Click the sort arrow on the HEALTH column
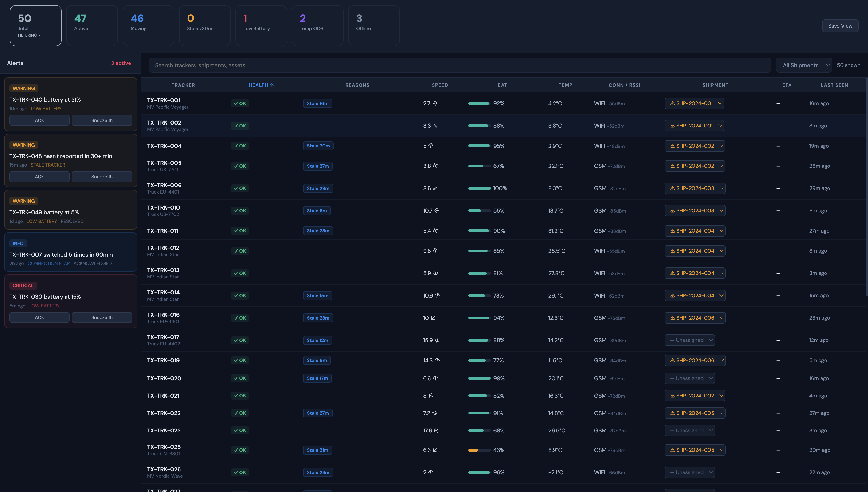The width and height of the screenshot is (868, 492). pyautogui.click(x=272, y=85)
